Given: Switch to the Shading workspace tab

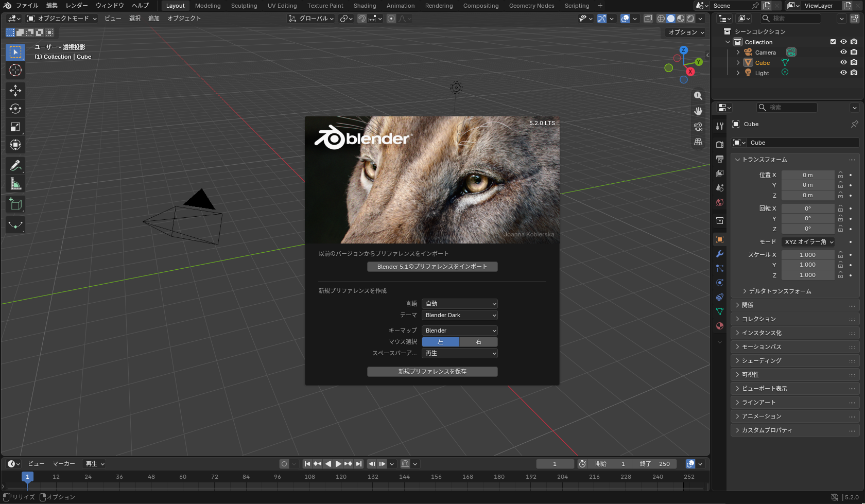Looking at the screenshot, I should click(365, 6).
